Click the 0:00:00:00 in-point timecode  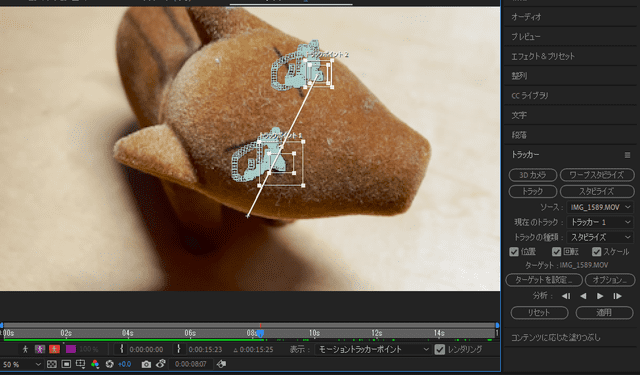[146, 350]
